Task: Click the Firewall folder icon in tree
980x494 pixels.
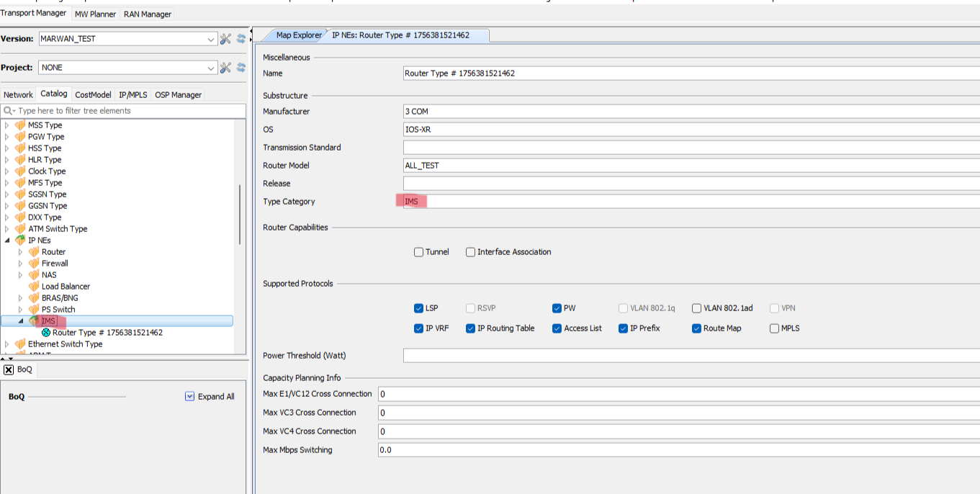Action: [34, 264]
